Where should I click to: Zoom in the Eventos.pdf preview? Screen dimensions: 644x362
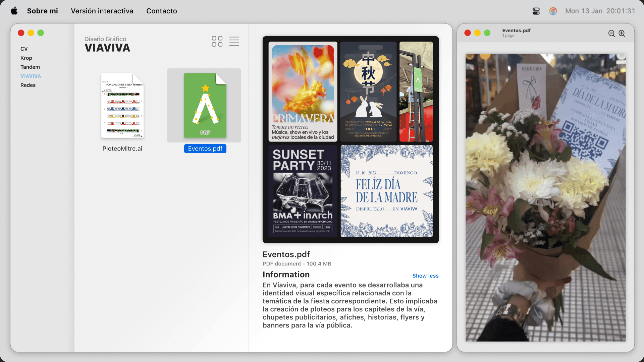(x=622, y=34)
